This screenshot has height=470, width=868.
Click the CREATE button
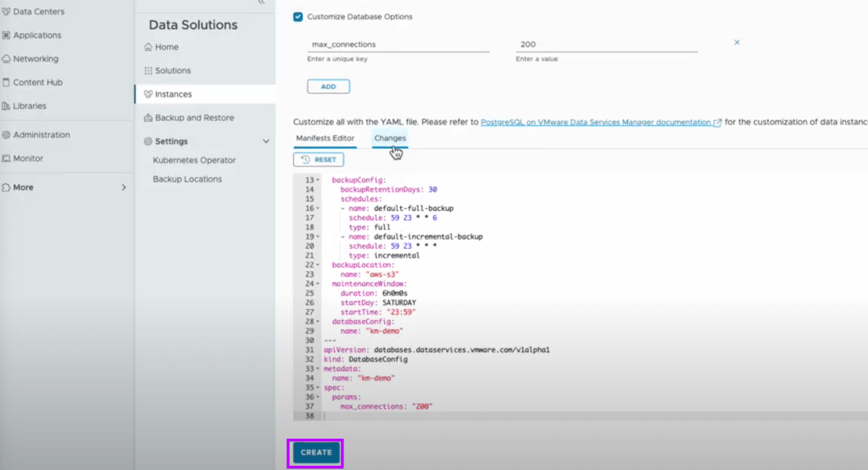pos(316,452)
